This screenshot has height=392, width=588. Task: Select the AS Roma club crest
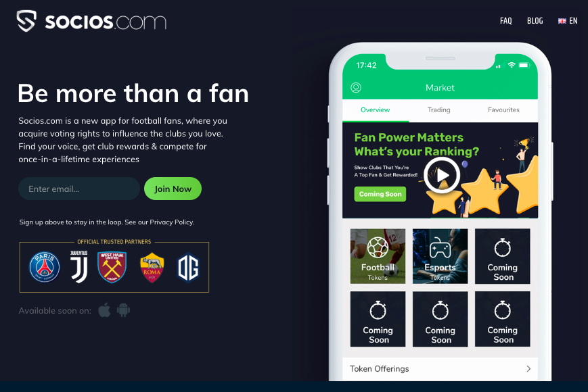click(x=152, y=268)
